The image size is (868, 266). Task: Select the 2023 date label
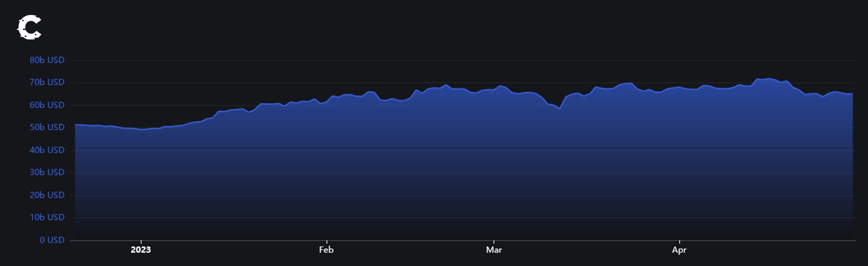click(141, 250)
